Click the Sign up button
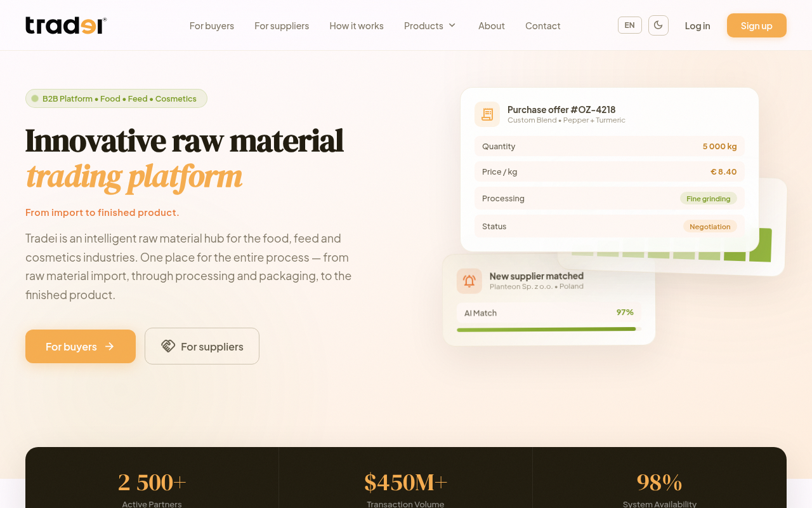 [x=757, y=25]
